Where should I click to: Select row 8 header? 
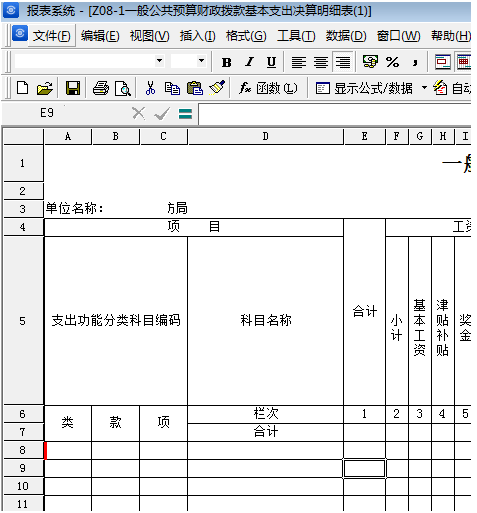[x=23, y=450]
